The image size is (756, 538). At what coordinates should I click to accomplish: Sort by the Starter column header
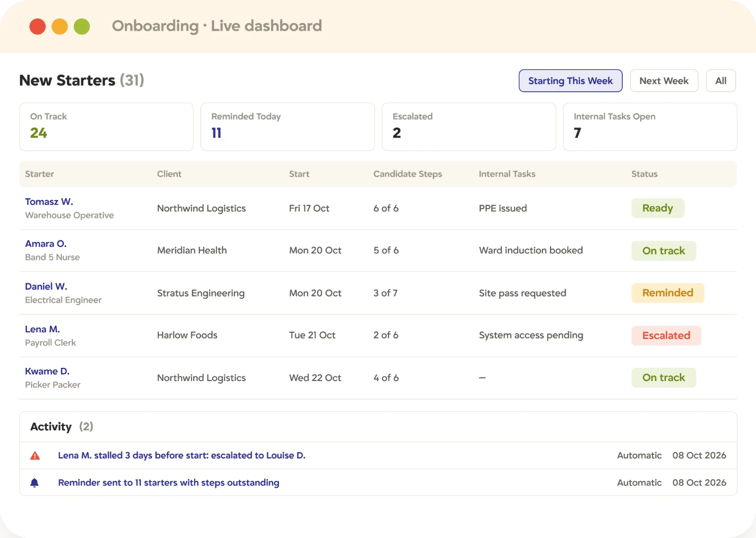40,174
